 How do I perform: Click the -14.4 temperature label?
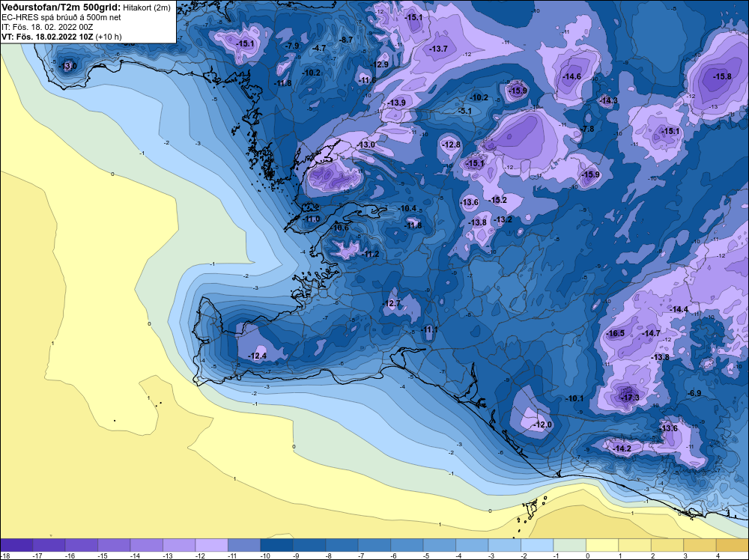click(679, 309)
